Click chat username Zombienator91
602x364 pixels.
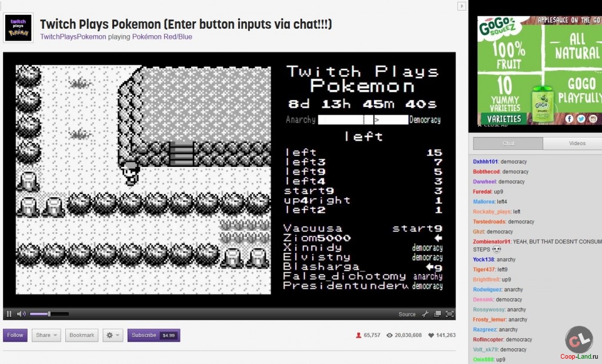click(492, 242)
